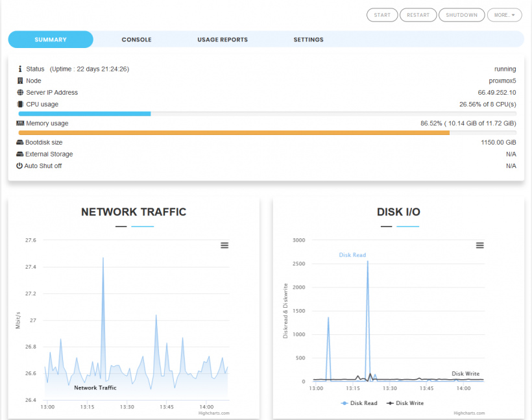Toggle the Network Traffic series label
This screenshot has height=420, width=532.
[95, 388]
